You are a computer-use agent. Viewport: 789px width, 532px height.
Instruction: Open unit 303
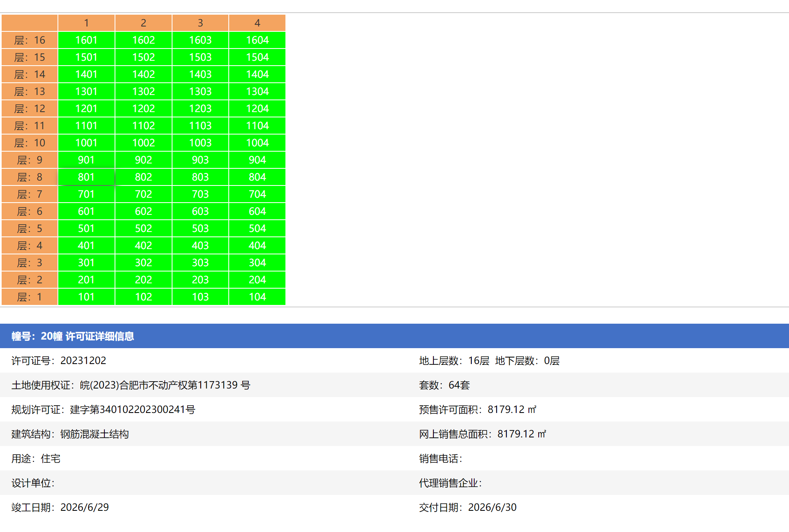click(200, 263)
